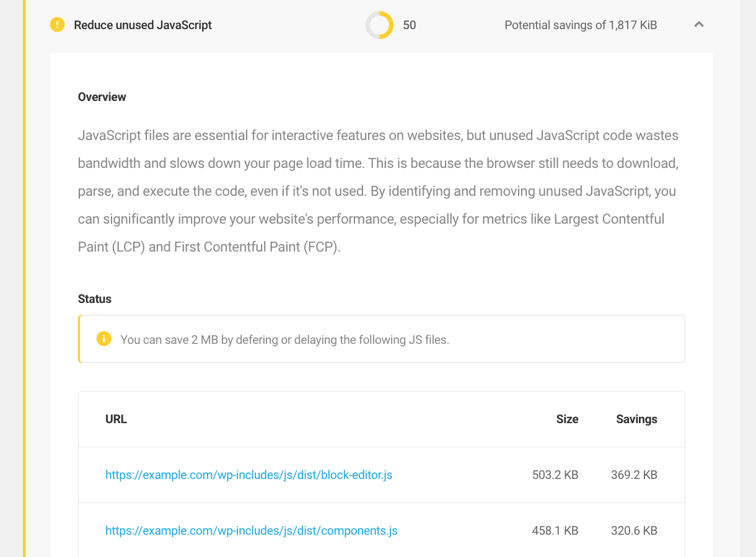Click the 458.1 KB size value

point(555,531)
